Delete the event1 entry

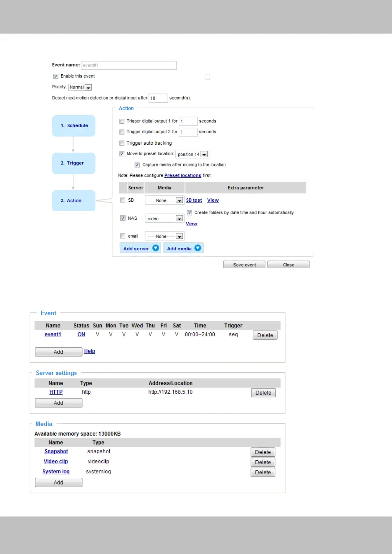265,335
